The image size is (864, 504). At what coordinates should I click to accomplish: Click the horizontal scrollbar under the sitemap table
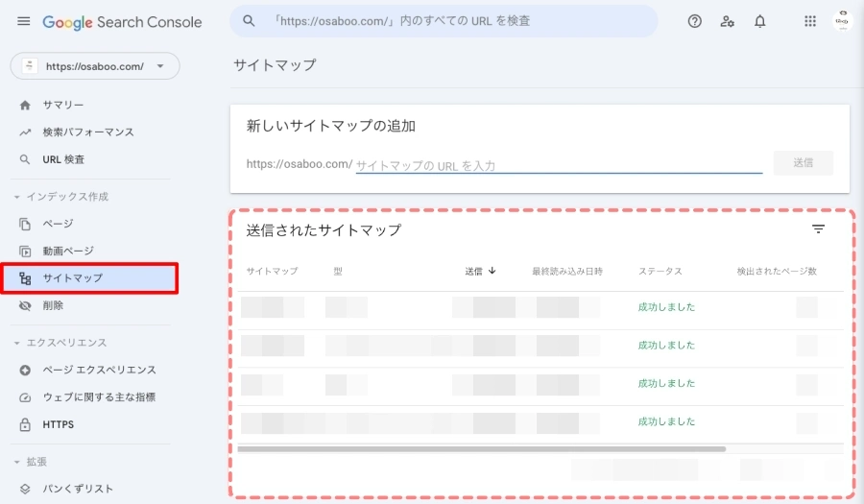click(482, 449)
